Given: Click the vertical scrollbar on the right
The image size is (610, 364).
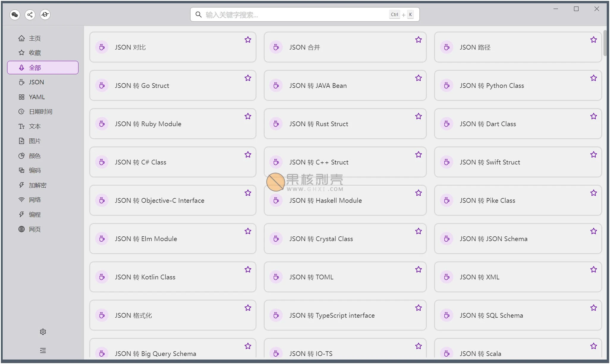Looking at the screenshot, I should (x=605, y=43).
